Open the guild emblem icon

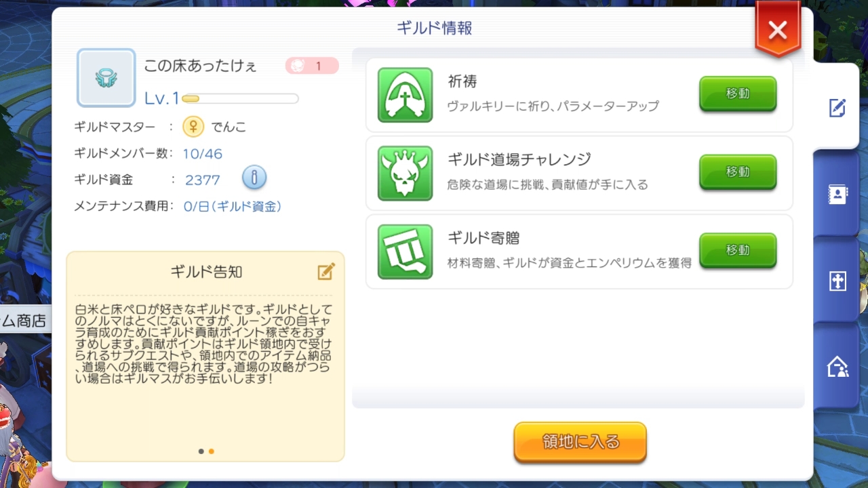pyautogui.click(x=106, y=77)
